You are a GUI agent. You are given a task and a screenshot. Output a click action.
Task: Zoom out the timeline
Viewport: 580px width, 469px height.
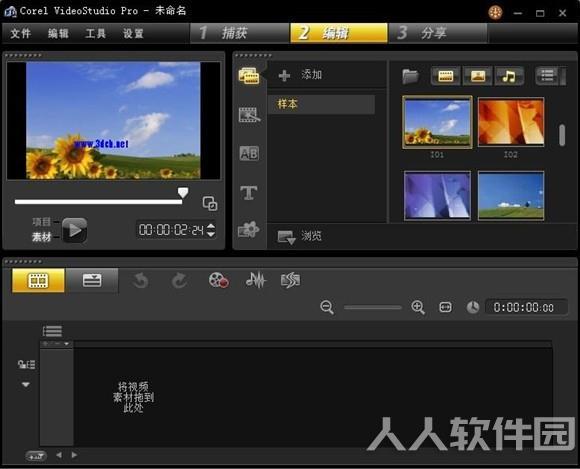point(327,308)
